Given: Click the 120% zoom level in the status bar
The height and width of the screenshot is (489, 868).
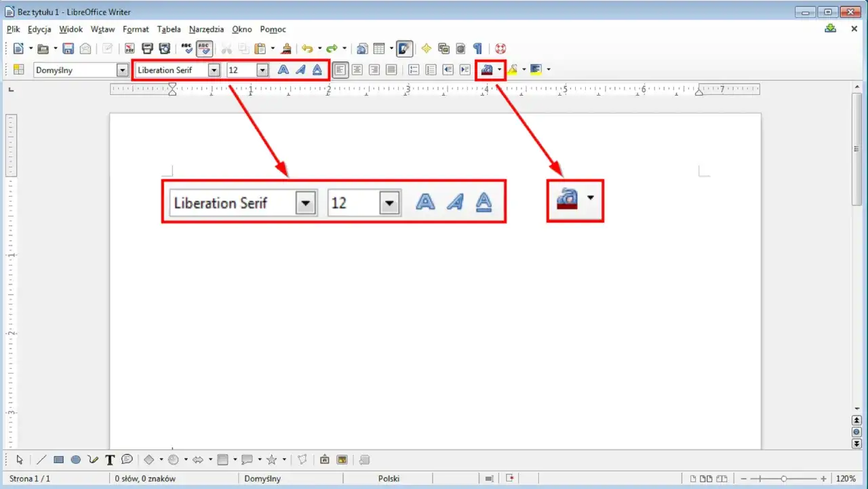Looking at the screenshot, I should [846, 479].
